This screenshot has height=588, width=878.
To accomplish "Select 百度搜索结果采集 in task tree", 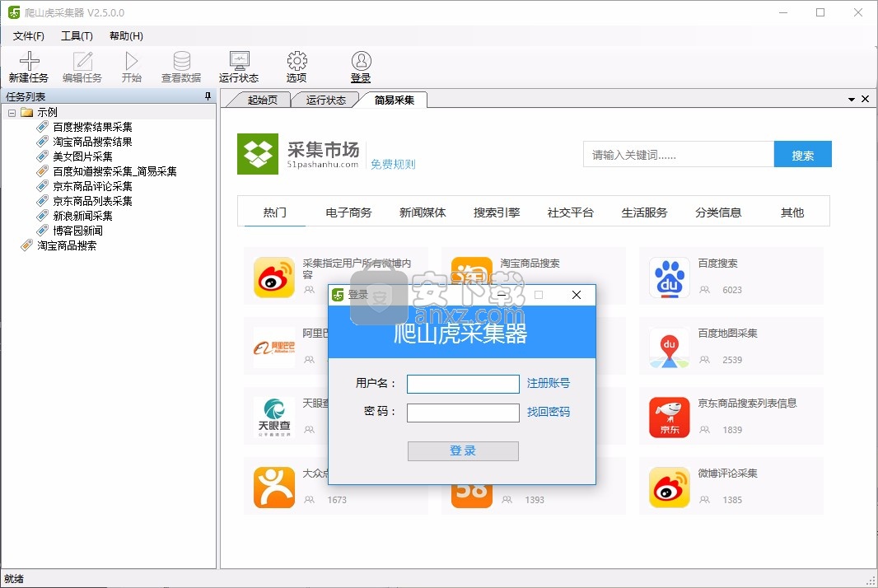I will click(92, 127).
